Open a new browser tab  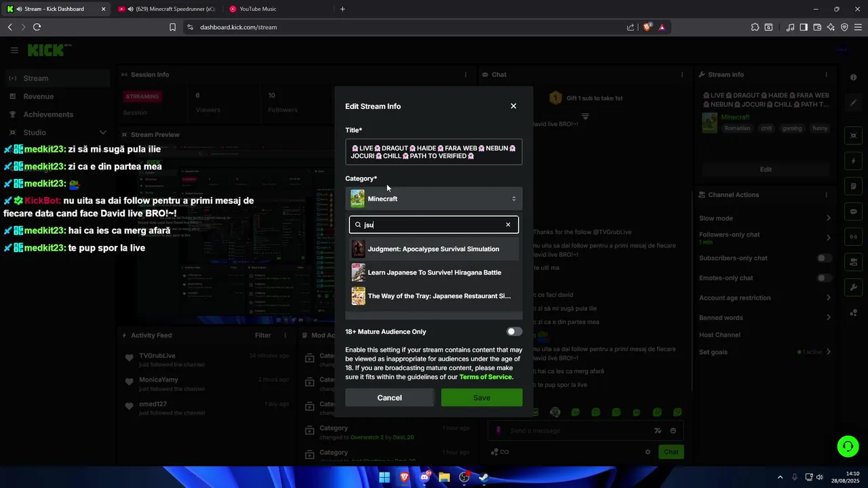(x=342, y=9)
